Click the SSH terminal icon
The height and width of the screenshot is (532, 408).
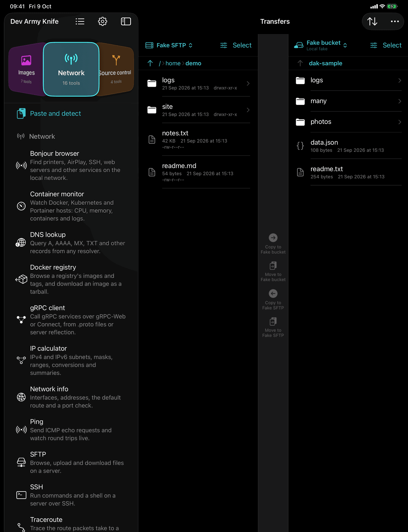(21, 495)
